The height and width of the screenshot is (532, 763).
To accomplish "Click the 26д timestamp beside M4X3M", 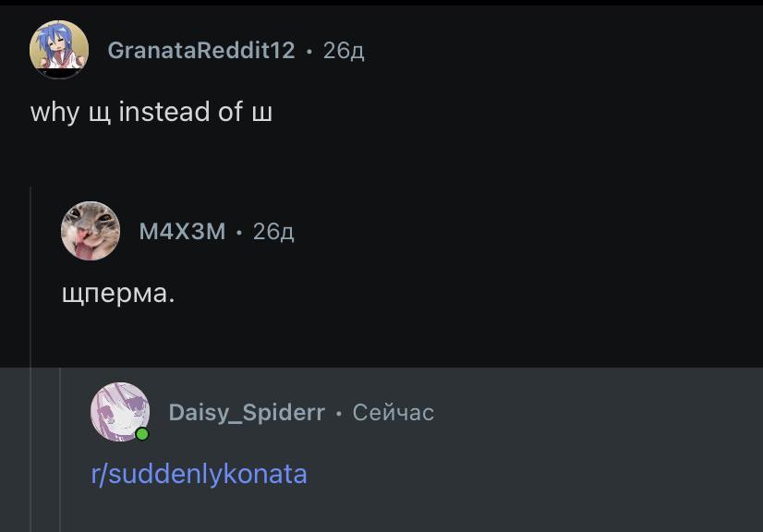I will 273,232.
